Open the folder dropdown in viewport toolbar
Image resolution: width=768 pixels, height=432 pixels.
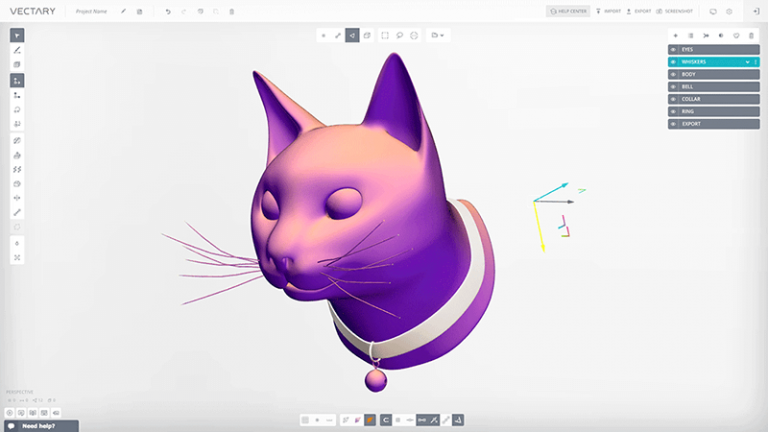(437, 35)
